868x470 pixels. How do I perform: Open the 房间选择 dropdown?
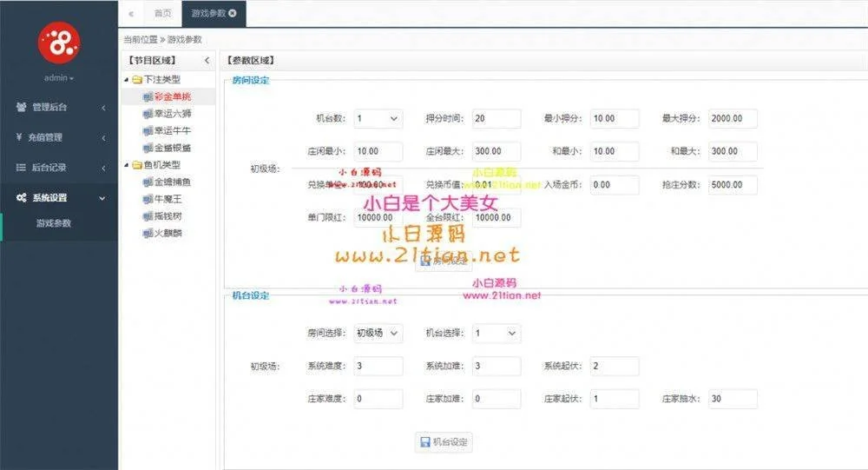coord(378,333)
